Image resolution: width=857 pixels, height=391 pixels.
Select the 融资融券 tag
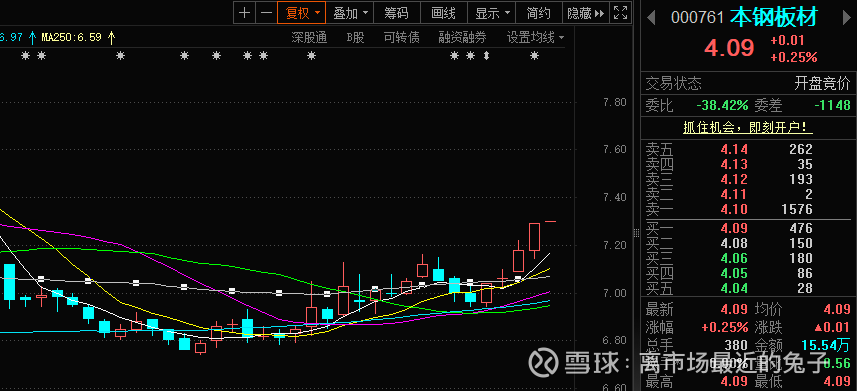[462, 38]
